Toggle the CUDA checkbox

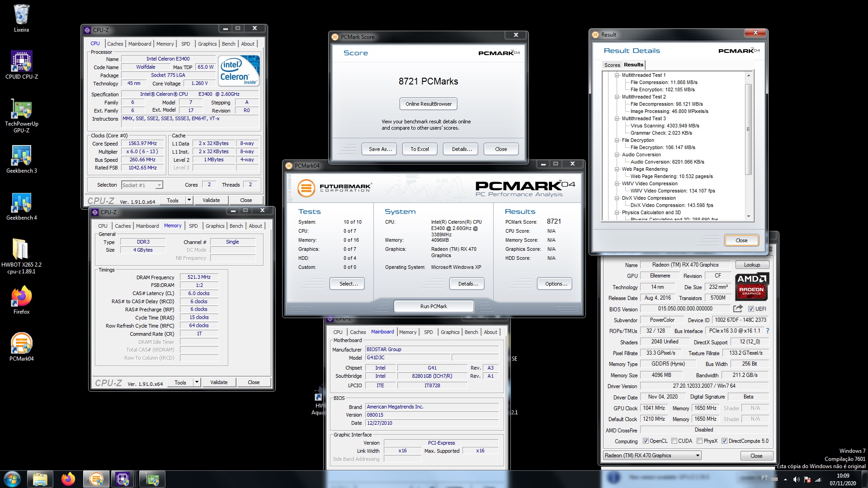coord(674,441)
